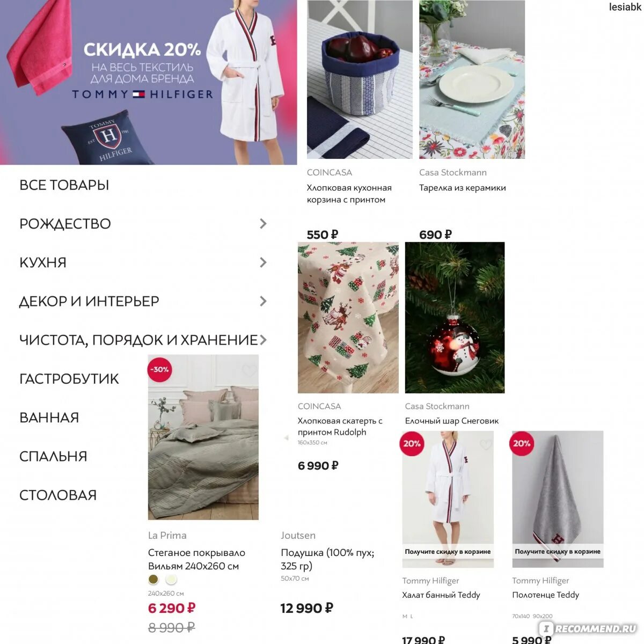
Task: Click Получите скидку в корзине on bathrobe
Action: click(x=448, y=552)
